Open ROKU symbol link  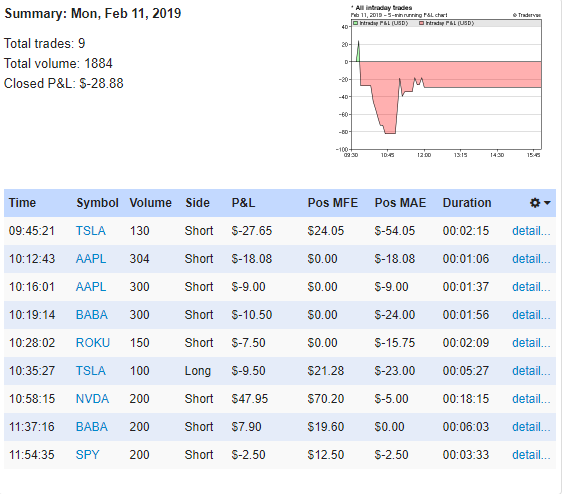click(x=93, y=343)
